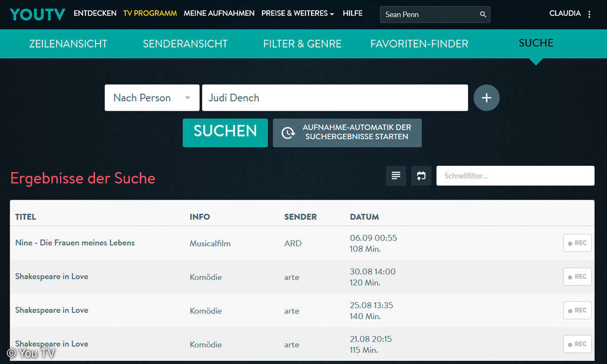Switch results to list view icon
607x364 pixels.
tap(396, 176)
